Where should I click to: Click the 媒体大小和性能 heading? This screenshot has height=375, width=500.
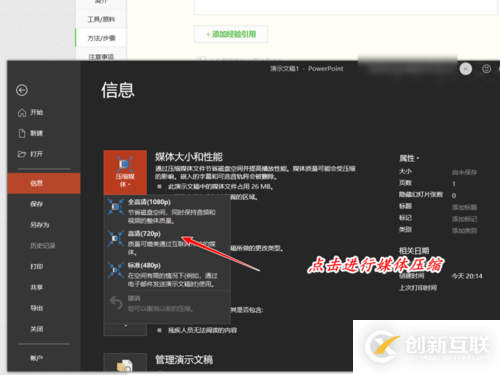[x=189, y=157]
